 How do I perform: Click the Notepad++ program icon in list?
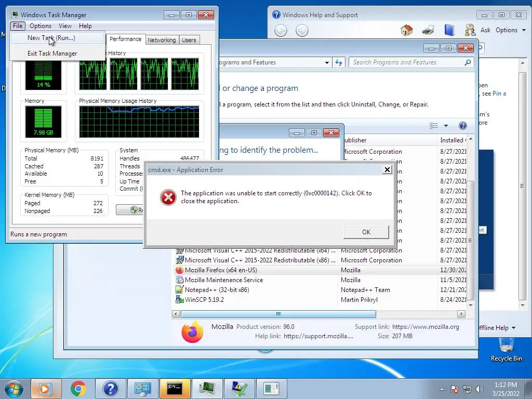(179, 290)
